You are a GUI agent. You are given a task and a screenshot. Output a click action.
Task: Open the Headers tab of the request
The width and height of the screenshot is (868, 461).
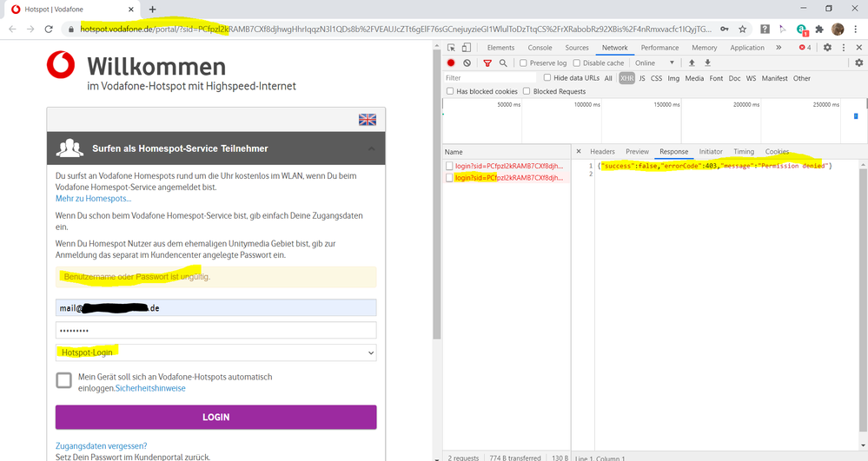[x=602, y=151]
